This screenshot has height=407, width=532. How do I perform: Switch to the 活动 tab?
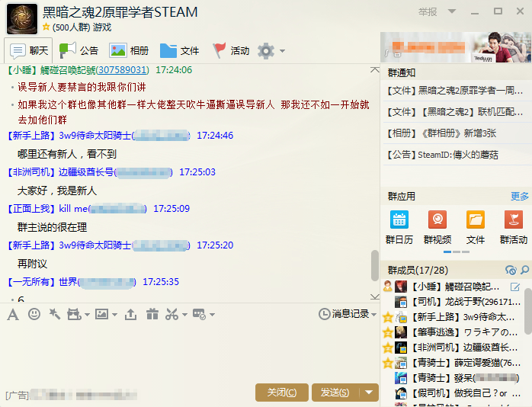coord(231,50)
